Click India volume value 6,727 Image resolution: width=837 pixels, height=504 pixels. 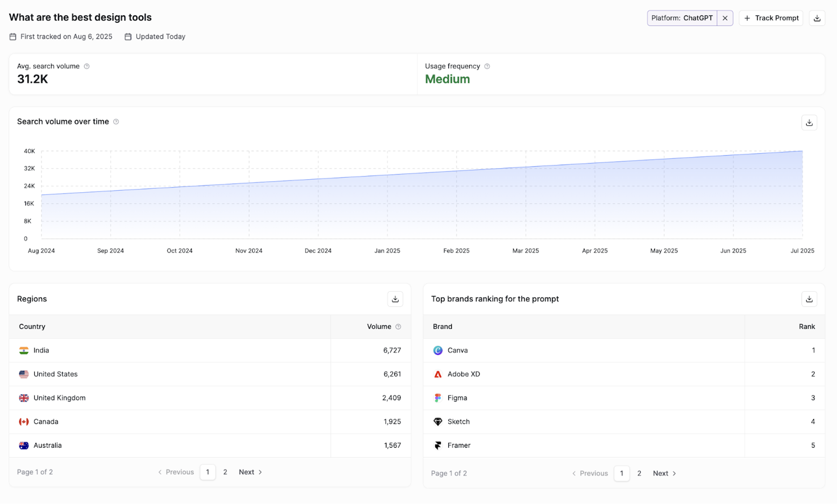(392, 351)
